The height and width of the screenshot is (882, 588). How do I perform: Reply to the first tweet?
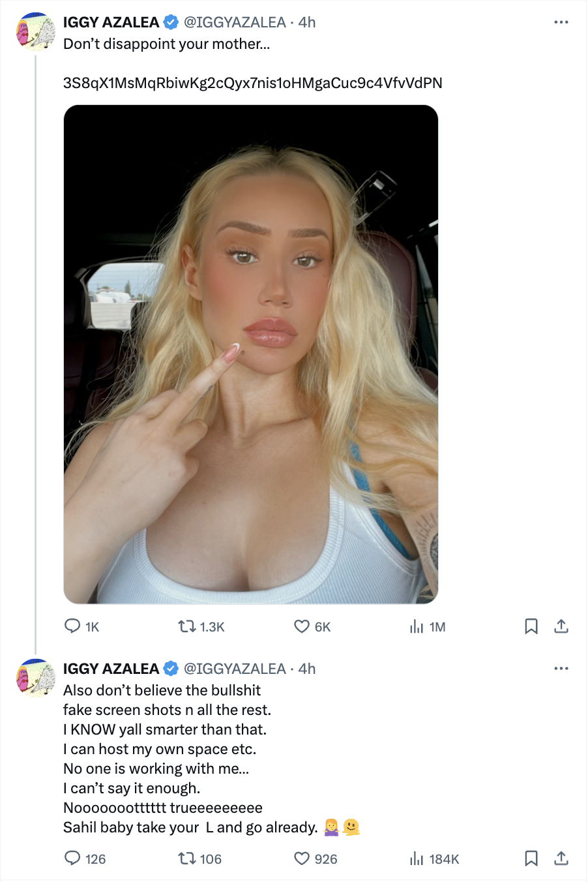coord(72,627)
